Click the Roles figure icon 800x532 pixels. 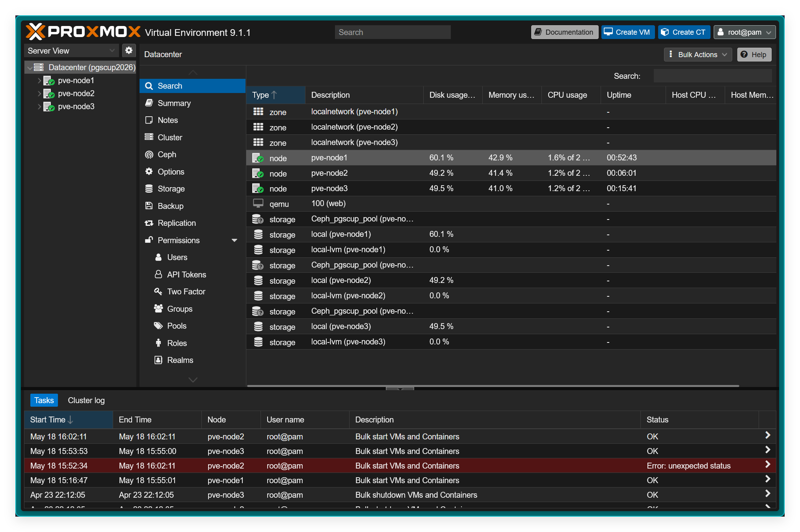coord(158,343)
